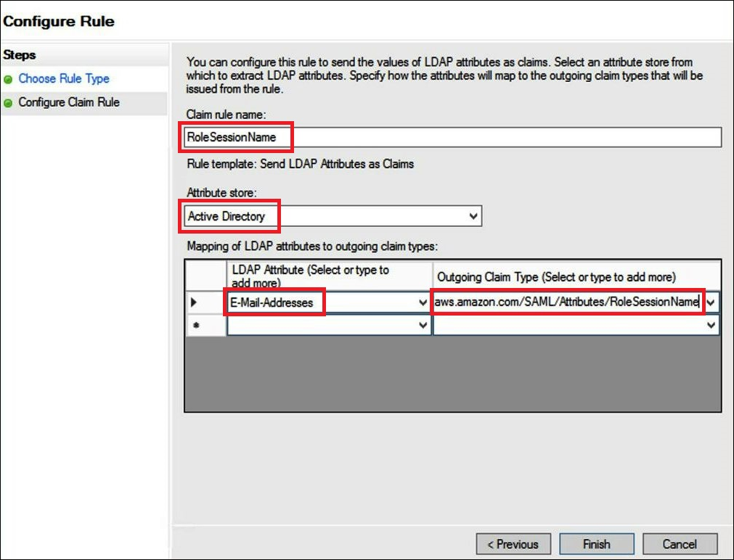This screenshot has height=560, width=734.
Task: Open the RoleSessionName Outgoing Claim Type dropdown
Action: [710, 302]
